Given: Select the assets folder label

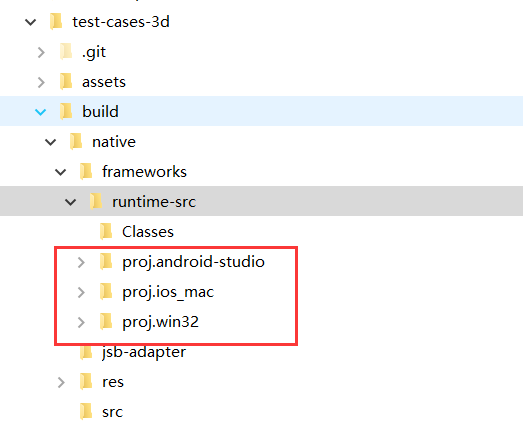Looking at the screenshot, I should [x=104, y=82].
